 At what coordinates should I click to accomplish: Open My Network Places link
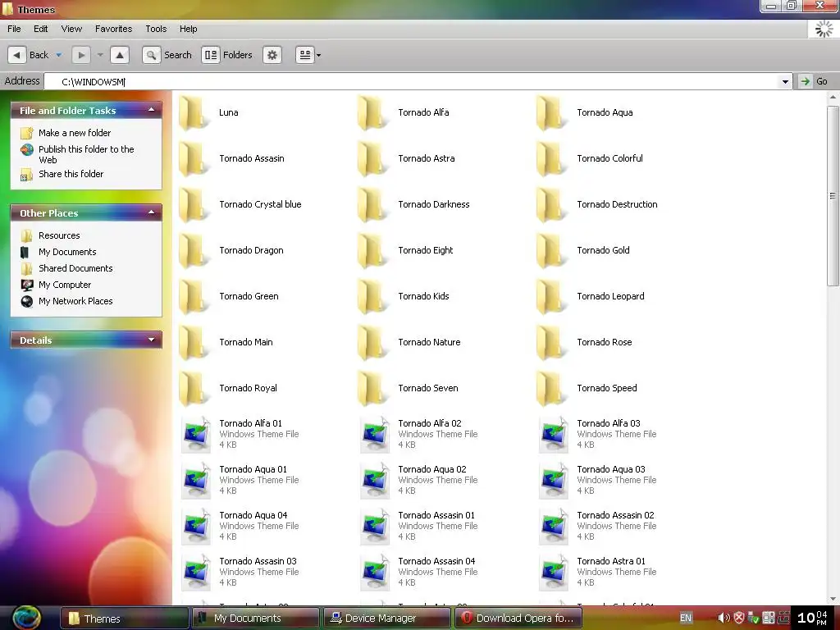click(75, 301)
